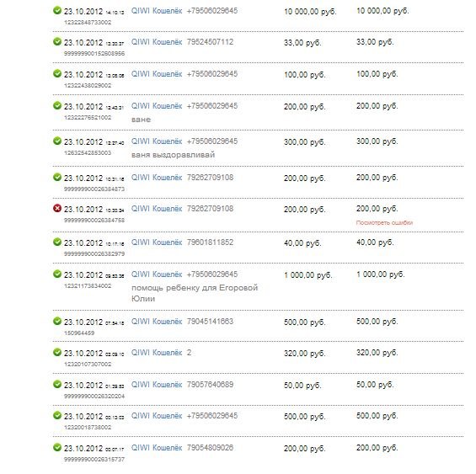The height and width of the screenshot is (474, 476).
Task: Click green check icon on 1 000,00 руб. payment
Action: coord(57,274)
